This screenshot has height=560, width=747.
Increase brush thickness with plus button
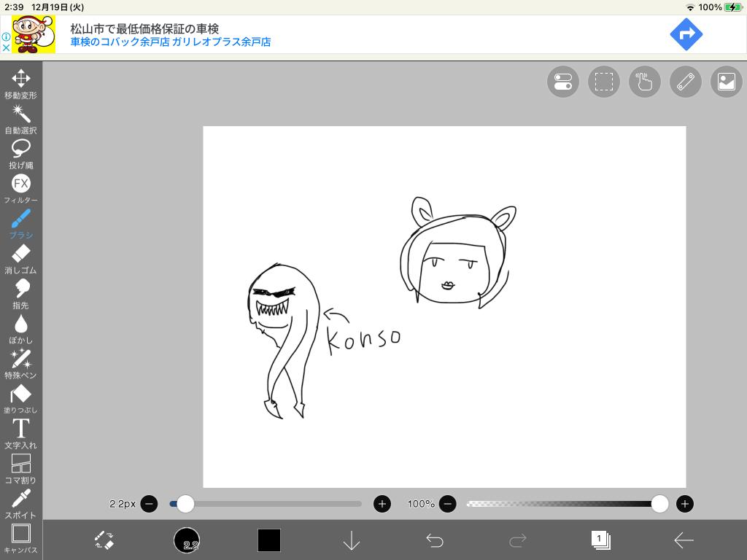click(x=382, y=504)
